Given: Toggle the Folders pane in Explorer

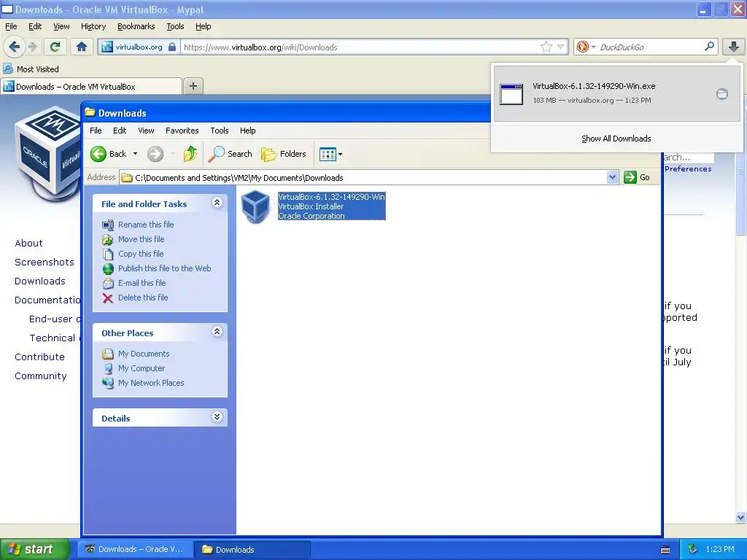Looking at the screenshot, I should tap(284, 154).
